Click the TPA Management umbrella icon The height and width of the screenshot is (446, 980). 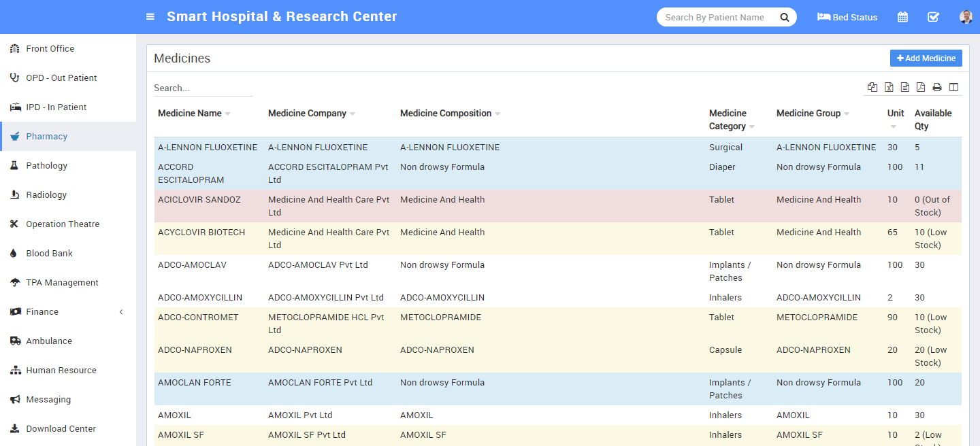pos(14,283)
